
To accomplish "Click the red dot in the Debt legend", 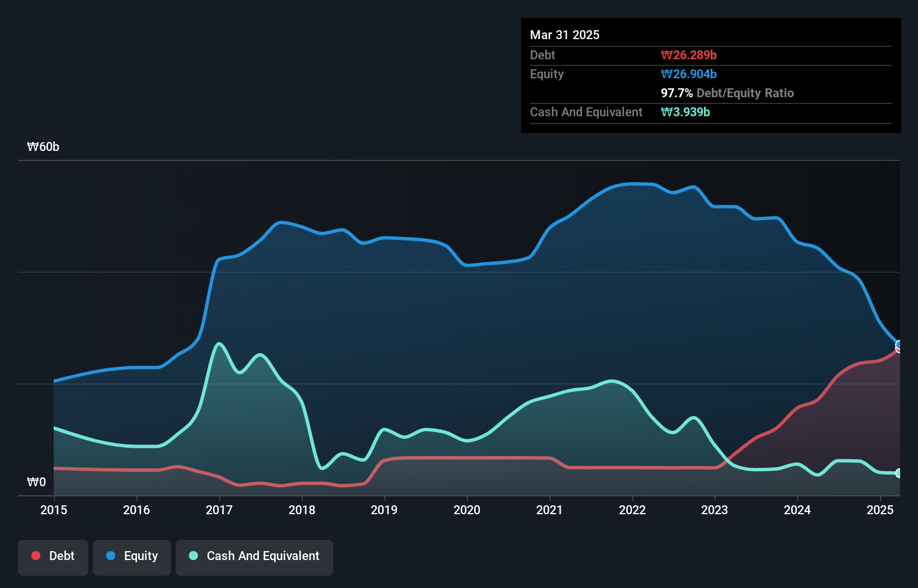I will point(36,556).
